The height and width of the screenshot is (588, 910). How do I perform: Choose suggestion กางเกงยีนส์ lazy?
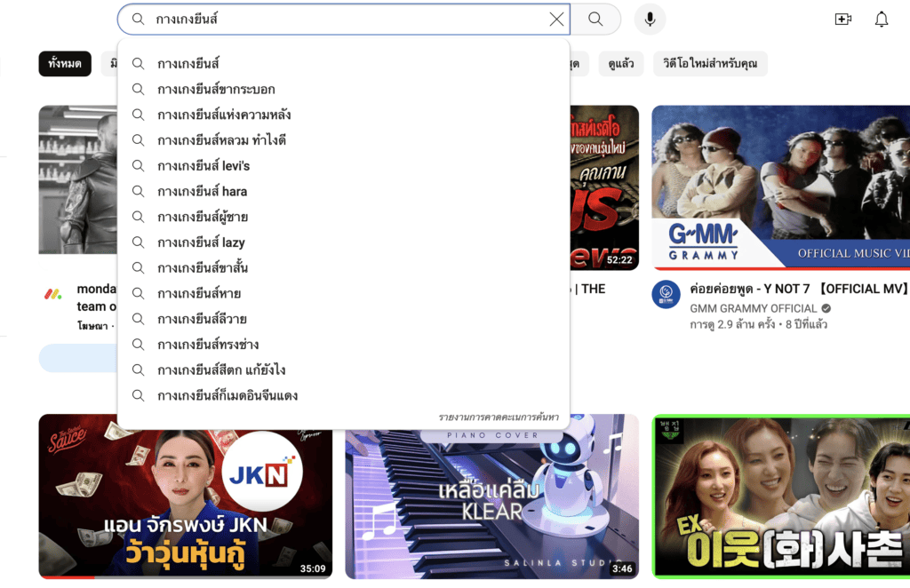pos(343,242)
